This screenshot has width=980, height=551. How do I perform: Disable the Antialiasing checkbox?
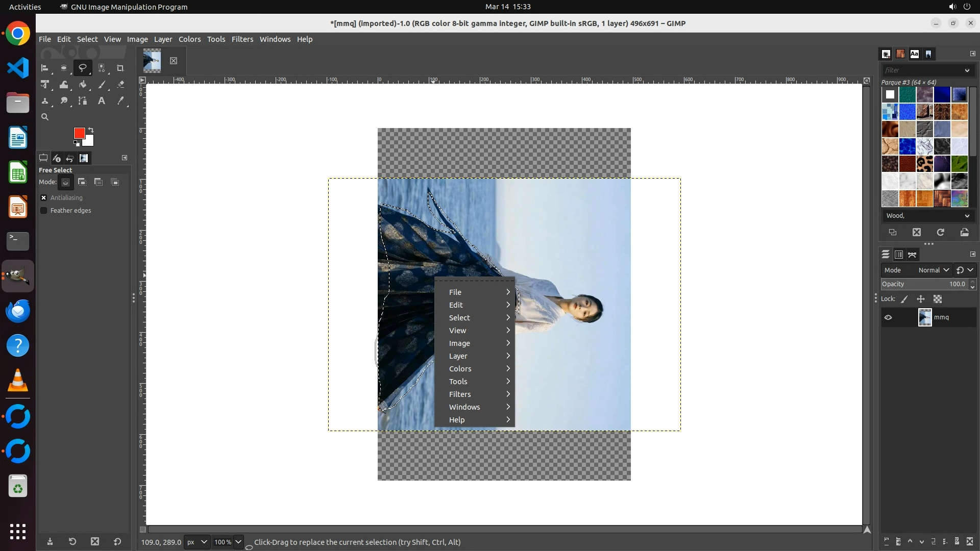[44, 197]
